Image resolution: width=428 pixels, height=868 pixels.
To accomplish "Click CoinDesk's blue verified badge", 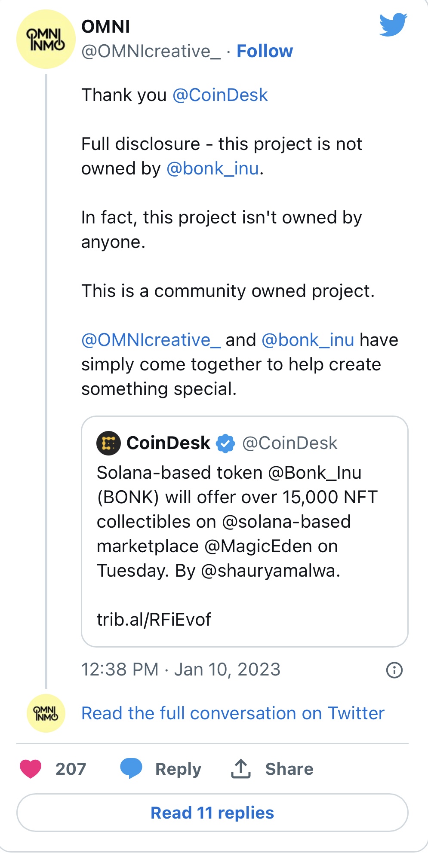I will coord(225,443).
